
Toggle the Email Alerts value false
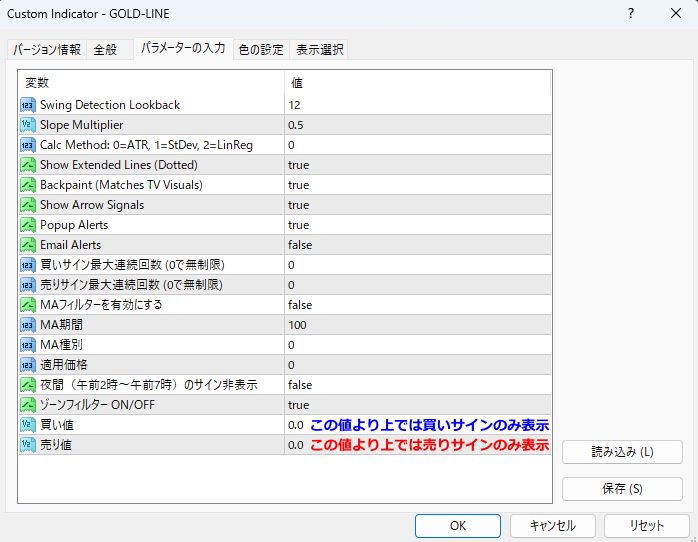click(300, 245)
